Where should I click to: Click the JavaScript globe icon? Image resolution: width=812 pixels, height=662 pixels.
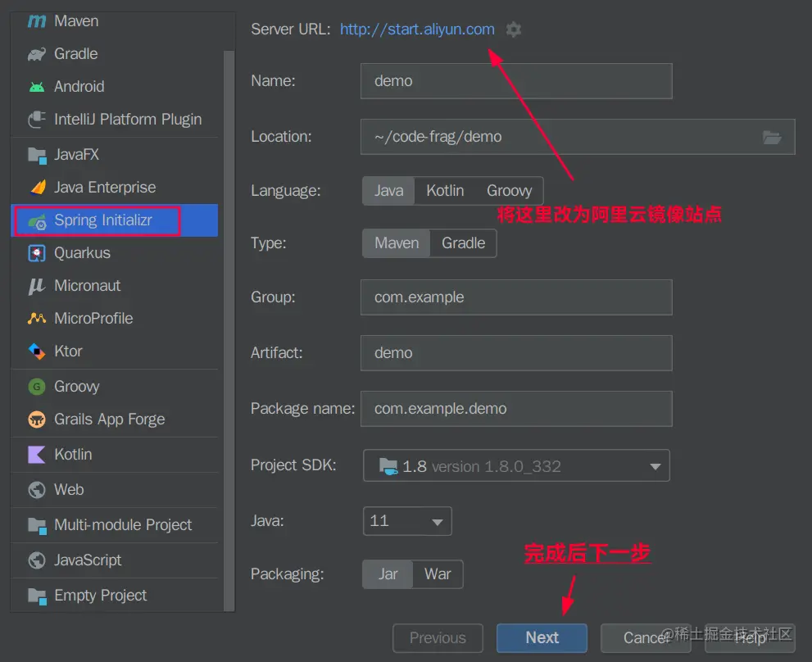click(37, 560)
